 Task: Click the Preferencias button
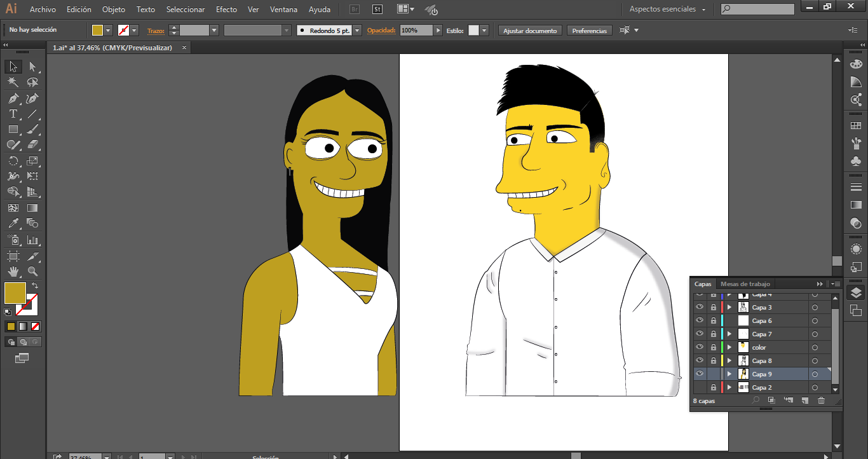point(589,31)
